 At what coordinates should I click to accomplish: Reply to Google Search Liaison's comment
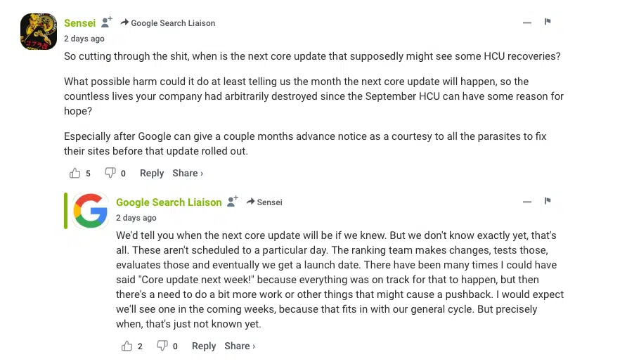tap(204, 346)
